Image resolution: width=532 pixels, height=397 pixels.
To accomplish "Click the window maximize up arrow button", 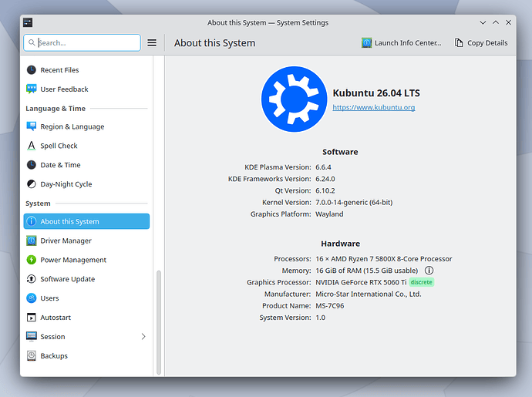I will [496, 22].
